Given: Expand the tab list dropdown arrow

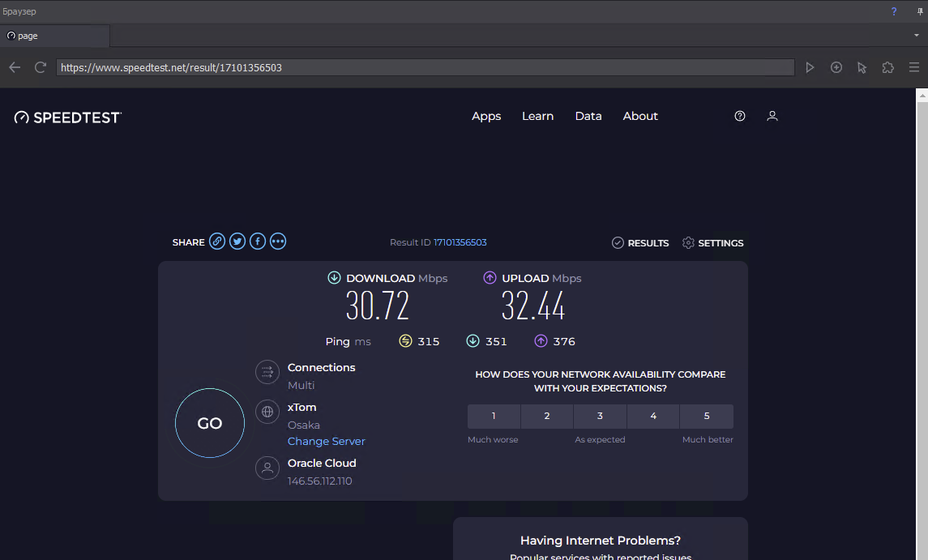Looking at the screenshot, I should tap(916, 36).
